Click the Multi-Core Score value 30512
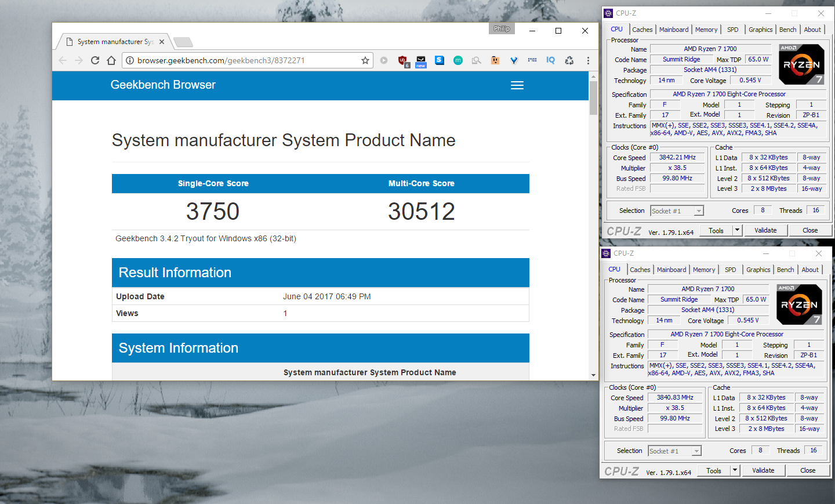Screen dimensions: 835x504 coord(422,211)
